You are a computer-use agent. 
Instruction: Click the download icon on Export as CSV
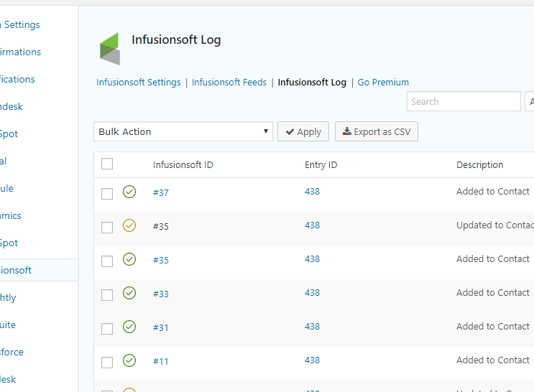tap(346, 131)
